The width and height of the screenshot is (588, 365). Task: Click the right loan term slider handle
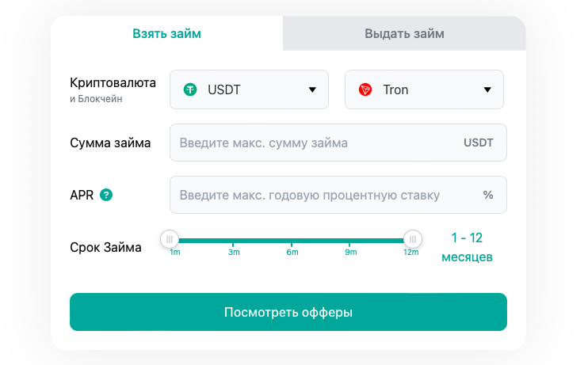pyautogui.click(x=412, y=239)
